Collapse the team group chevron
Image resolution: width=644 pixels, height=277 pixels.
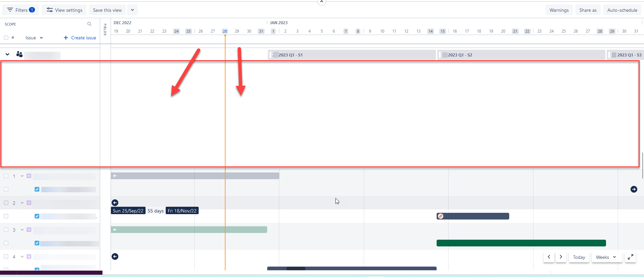coord(7,54)
